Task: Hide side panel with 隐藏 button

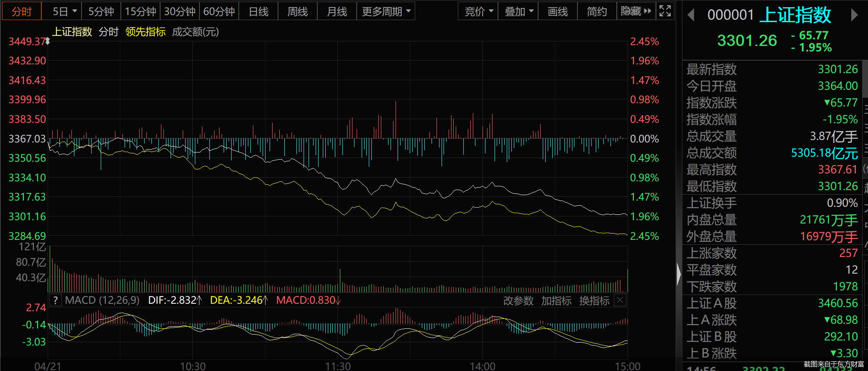Action: click(x=636, y=11)
